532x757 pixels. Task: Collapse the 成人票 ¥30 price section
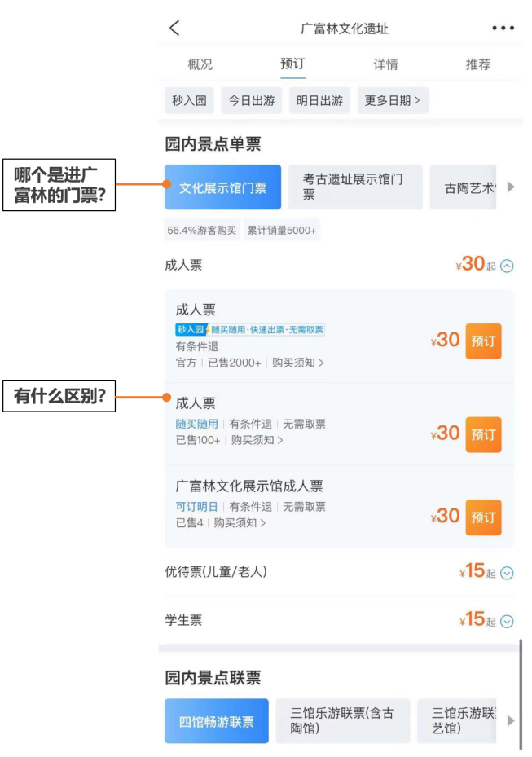tap(506, 266)
